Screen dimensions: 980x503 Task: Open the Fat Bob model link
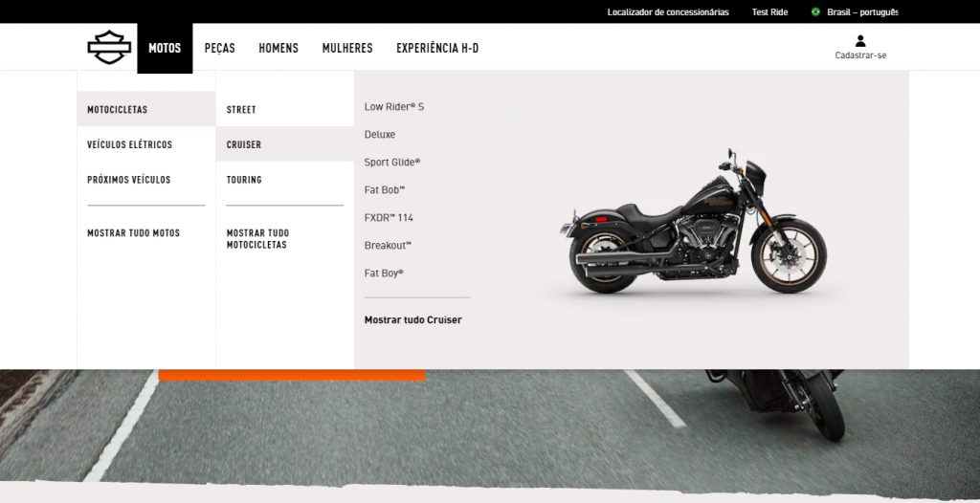tap(385, 190)
